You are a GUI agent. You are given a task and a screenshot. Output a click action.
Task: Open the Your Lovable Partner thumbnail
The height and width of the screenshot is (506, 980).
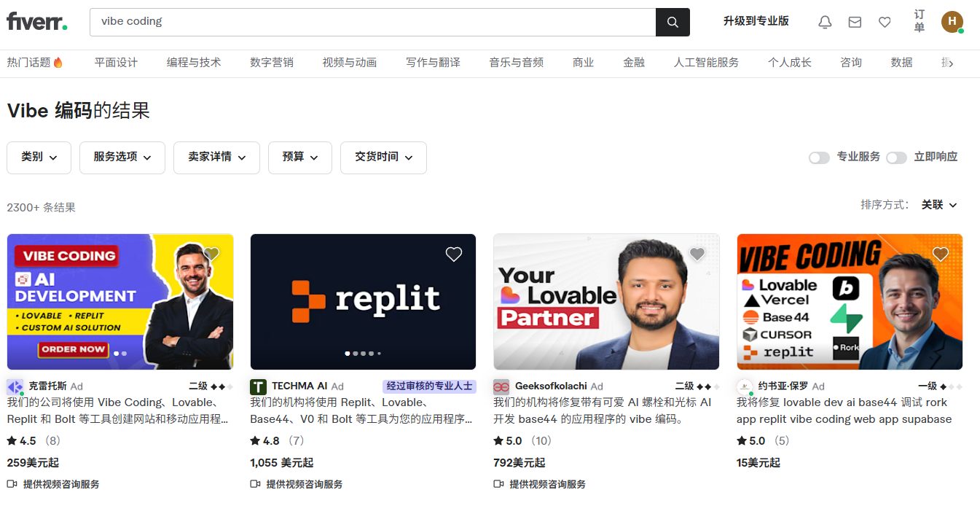tap(606, 302)
